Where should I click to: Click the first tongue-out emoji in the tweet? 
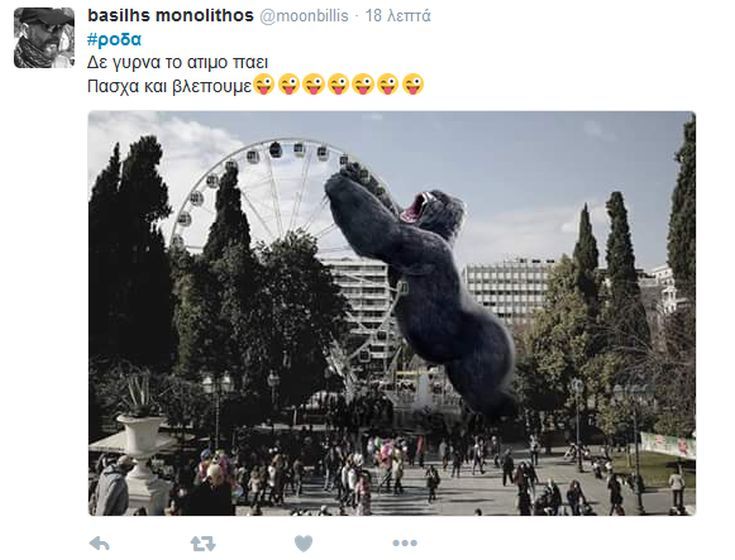tap(264, 85)
